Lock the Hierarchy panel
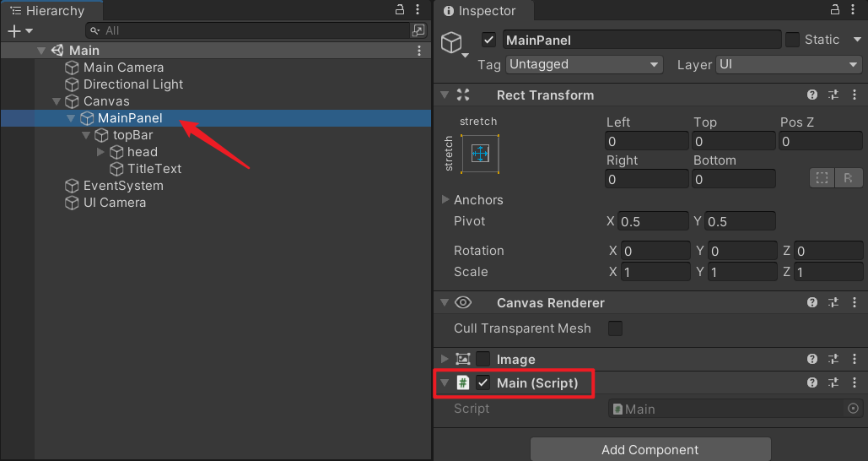868x461 pixels. tap(400, 9)
